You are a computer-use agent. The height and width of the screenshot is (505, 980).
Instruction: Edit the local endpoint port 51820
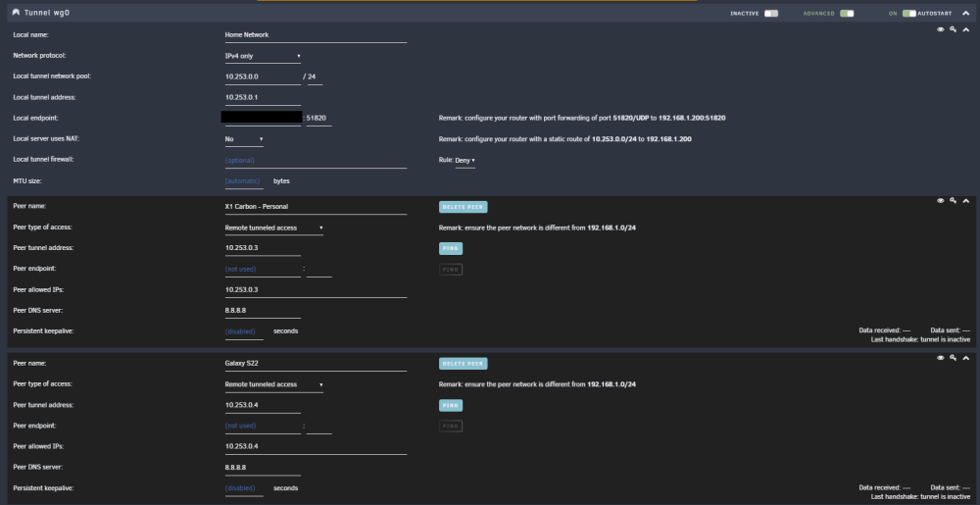[x=318, y=119]
